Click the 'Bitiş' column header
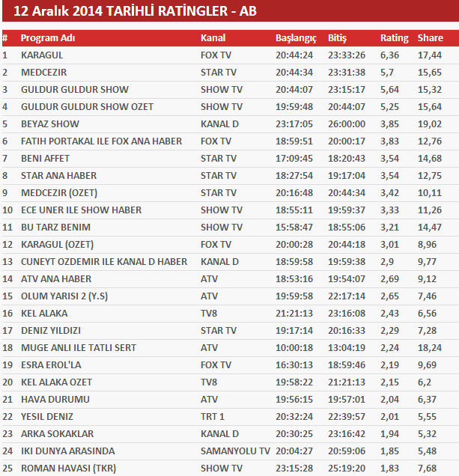 (x=337, y=38)
